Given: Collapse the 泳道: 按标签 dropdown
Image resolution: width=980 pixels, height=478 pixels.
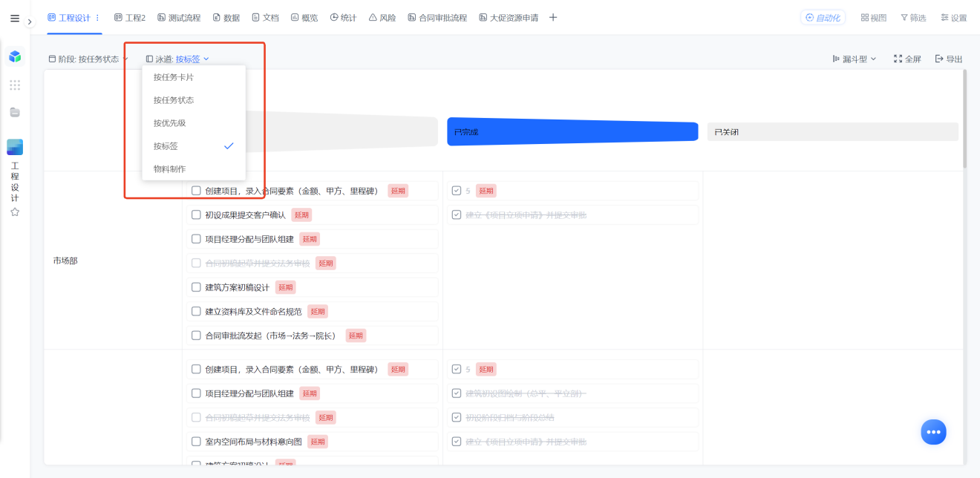Looking at the screenshot, I should 177,59.
